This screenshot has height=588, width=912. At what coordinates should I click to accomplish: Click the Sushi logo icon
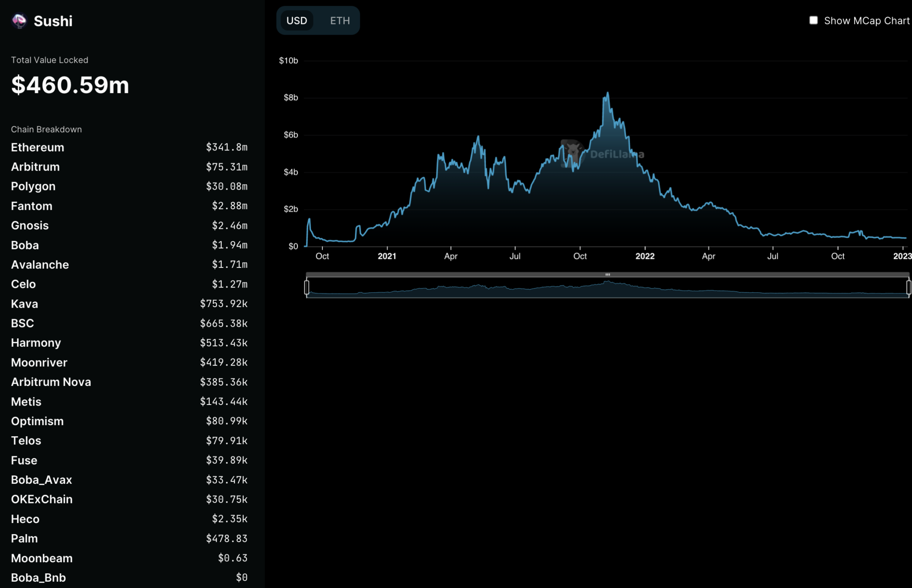tap(19, 21)
